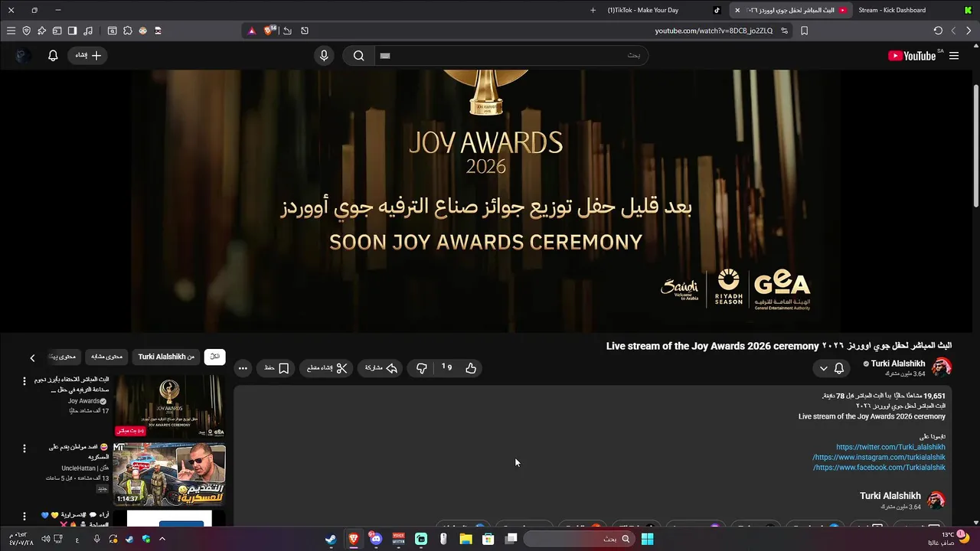Viewport: 980px width, 551px height.
Task: Close the active YouTube live stream tab
Action: point(737,10)
